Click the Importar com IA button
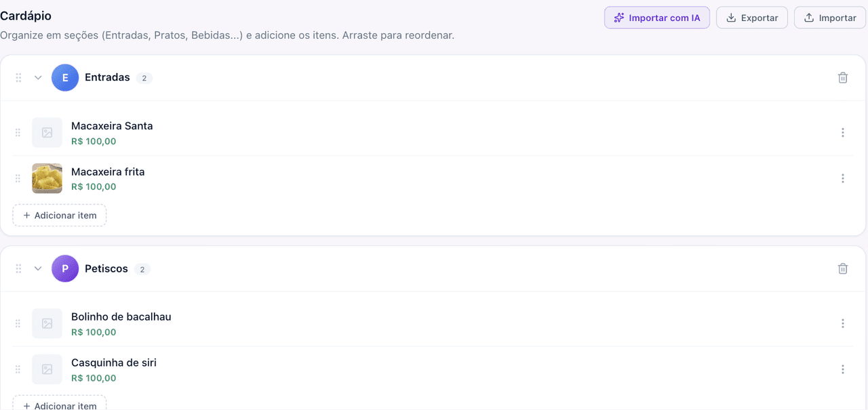868x410 pixels. tap(657, 18)
